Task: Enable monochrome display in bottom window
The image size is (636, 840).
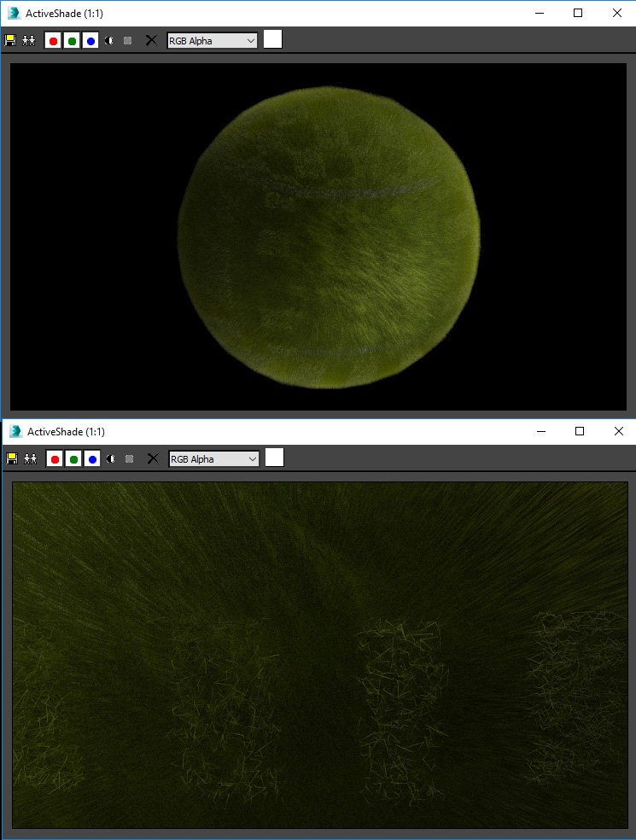Action: [130, 458]
